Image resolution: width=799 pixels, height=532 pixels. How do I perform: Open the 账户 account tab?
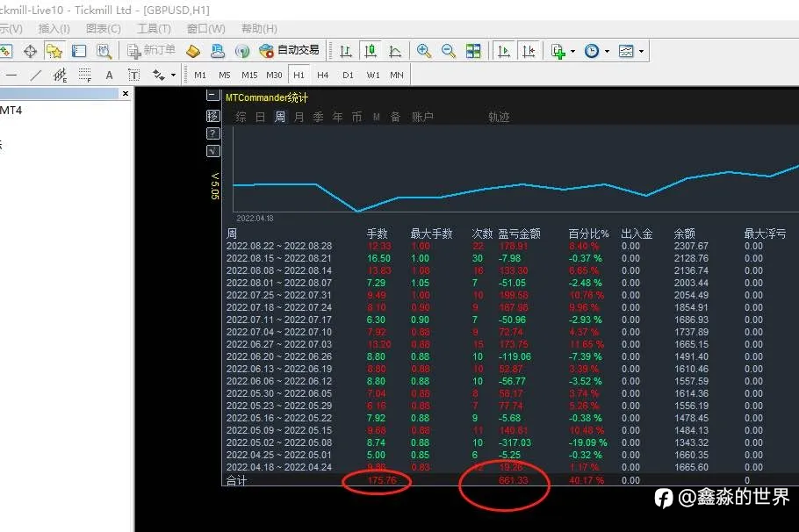tap(423, 118)
